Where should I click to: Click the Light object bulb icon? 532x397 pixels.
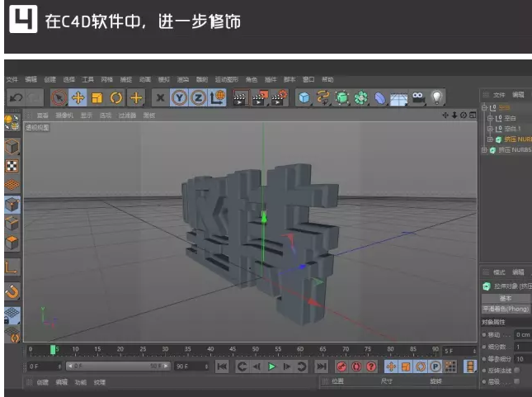(436, 98)
